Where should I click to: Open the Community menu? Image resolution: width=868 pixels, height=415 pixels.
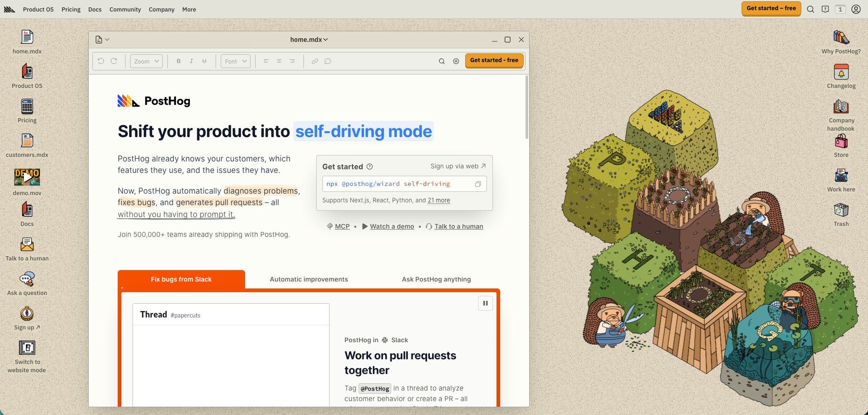[x=125, y=9]
